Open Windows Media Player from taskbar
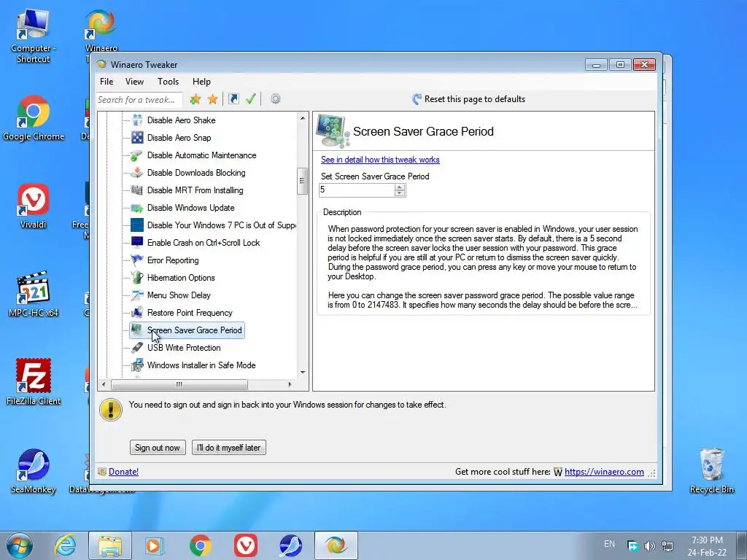The width and height of the screenshot is (747, 560). click(154, 545)
